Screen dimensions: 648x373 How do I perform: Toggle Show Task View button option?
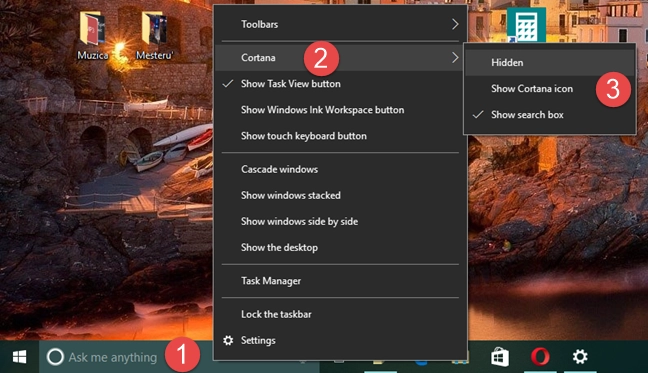341,84
